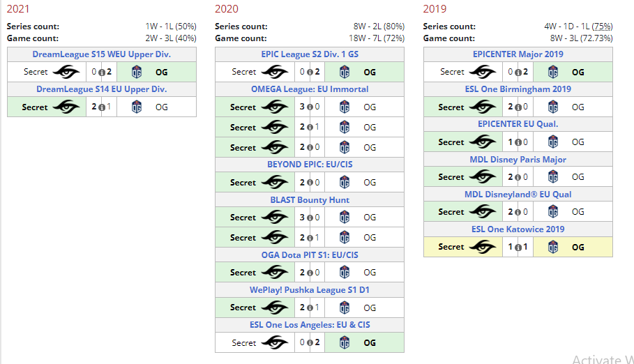
Task: Open match info icon under EPIC League S2
Action: click(310, 73)
